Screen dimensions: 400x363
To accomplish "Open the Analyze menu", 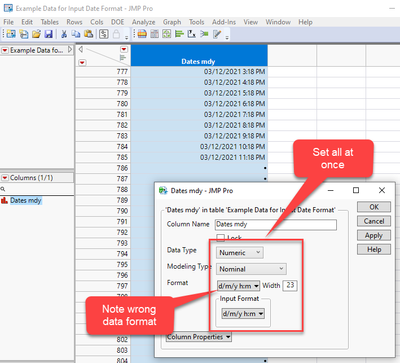I will pos(143,22).
